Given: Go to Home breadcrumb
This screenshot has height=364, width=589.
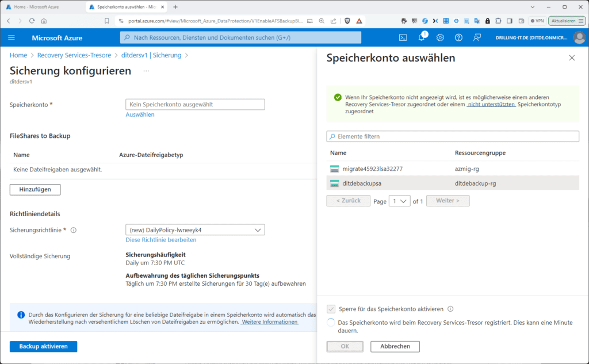Looking at the screenshot, I should pyautogui.click(x=18, y=55).
